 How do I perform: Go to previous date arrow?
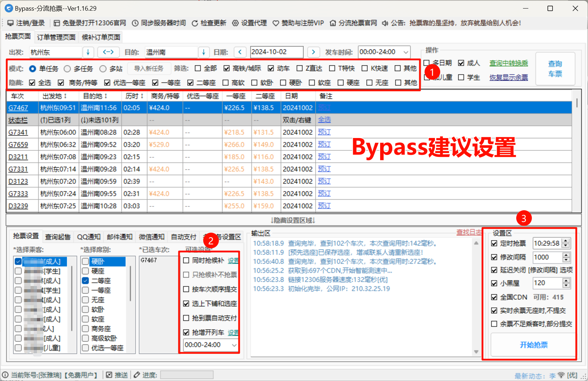coord(240,52)
